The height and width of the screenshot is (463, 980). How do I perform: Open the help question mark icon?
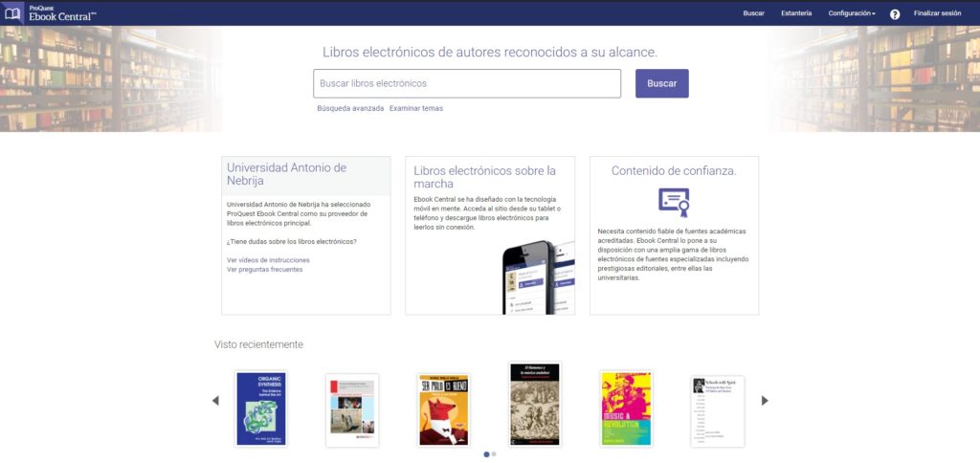coord(895,13)
